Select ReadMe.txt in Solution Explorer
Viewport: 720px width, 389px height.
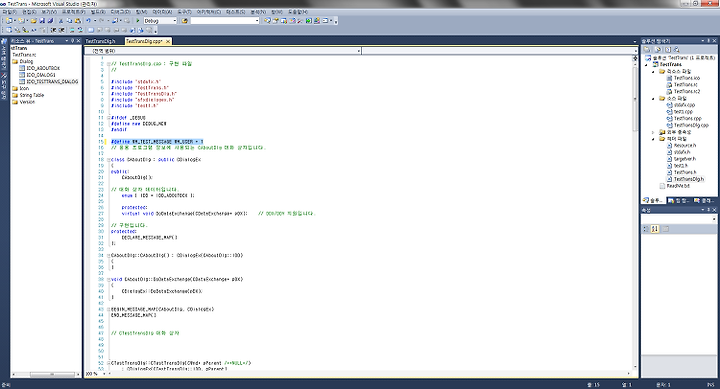[678, 186]
